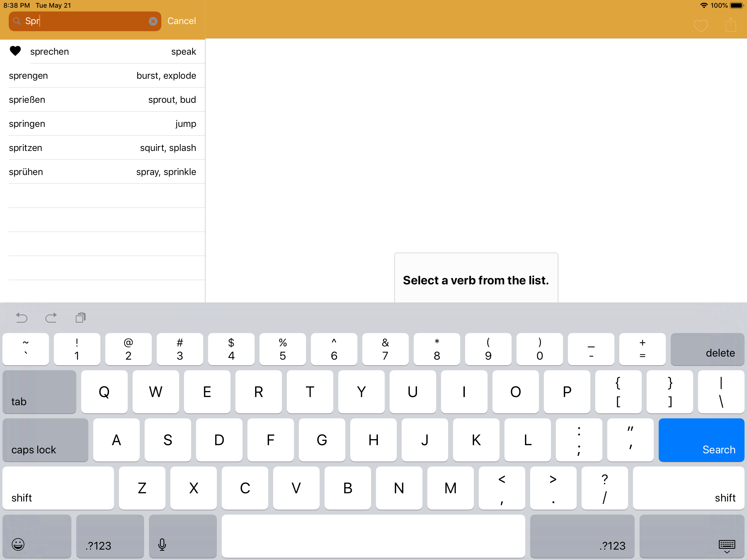Tap the question mark slash key

tap(605, 488)
